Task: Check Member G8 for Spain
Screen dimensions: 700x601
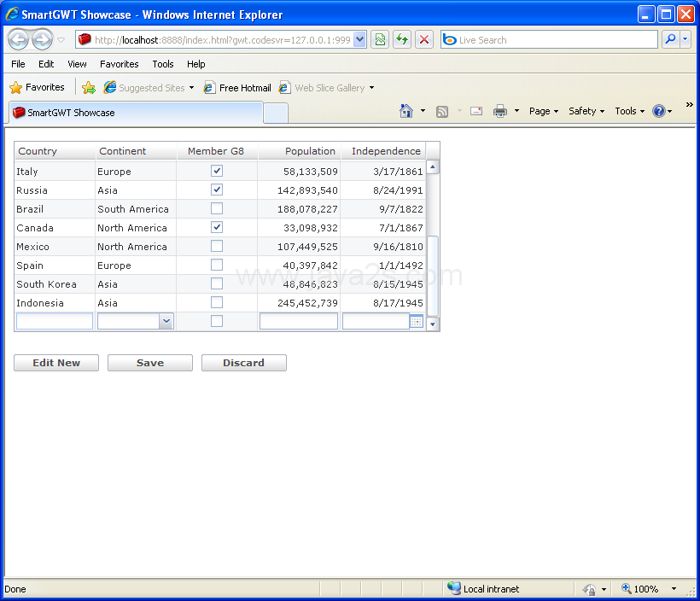Action: point(217,265)
